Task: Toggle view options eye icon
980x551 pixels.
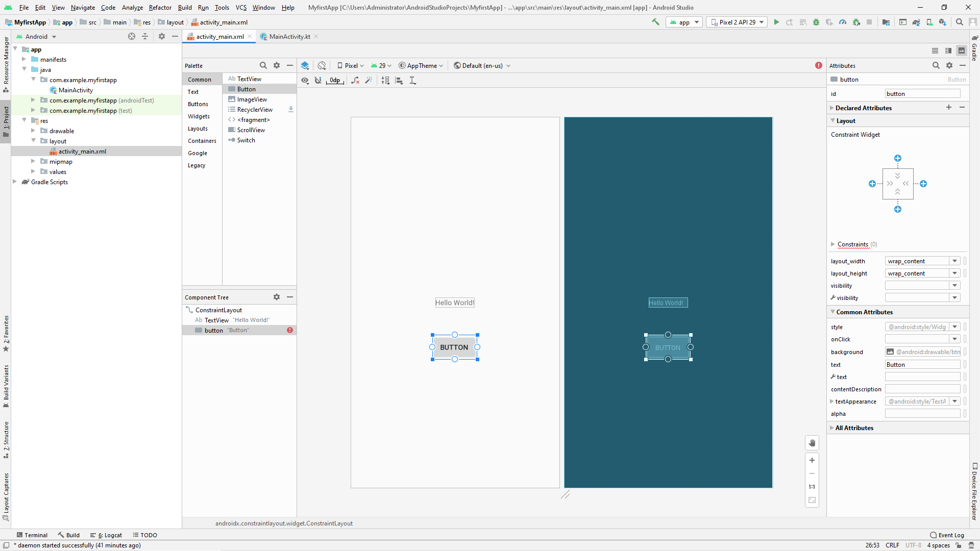Action: tap(305, 80)
